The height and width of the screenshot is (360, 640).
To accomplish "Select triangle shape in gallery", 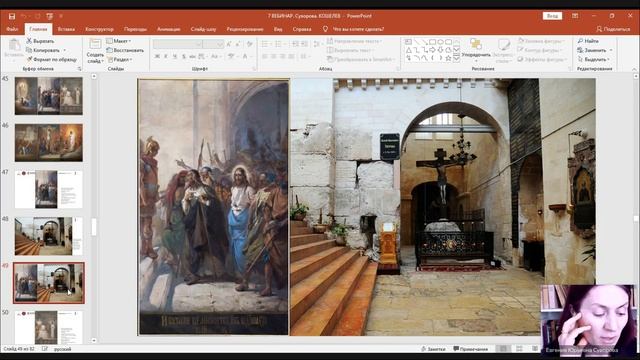I will 408,50.
